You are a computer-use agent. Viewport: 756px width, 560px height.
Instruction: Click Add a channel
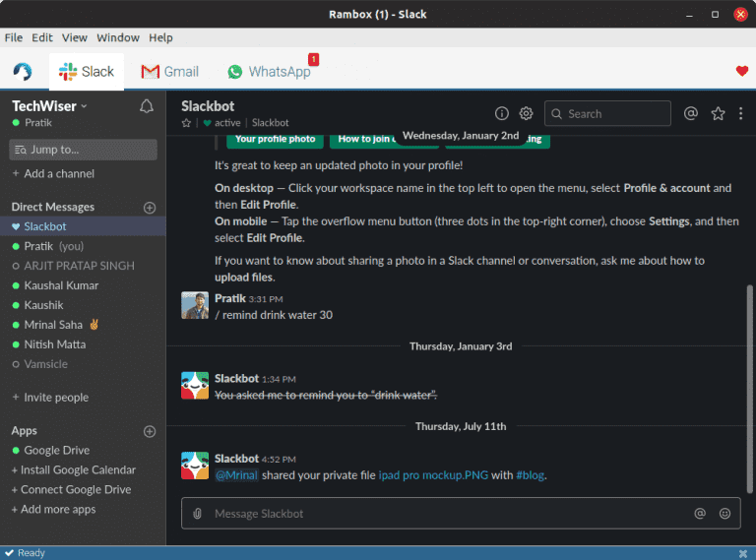click(53, 173)
